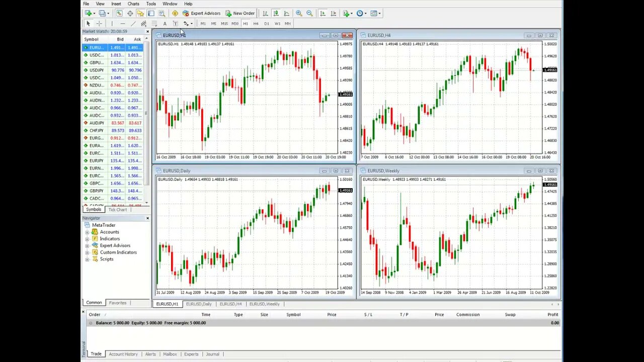
Task: Click the Templates icon
Action: (x=374, y=13)
